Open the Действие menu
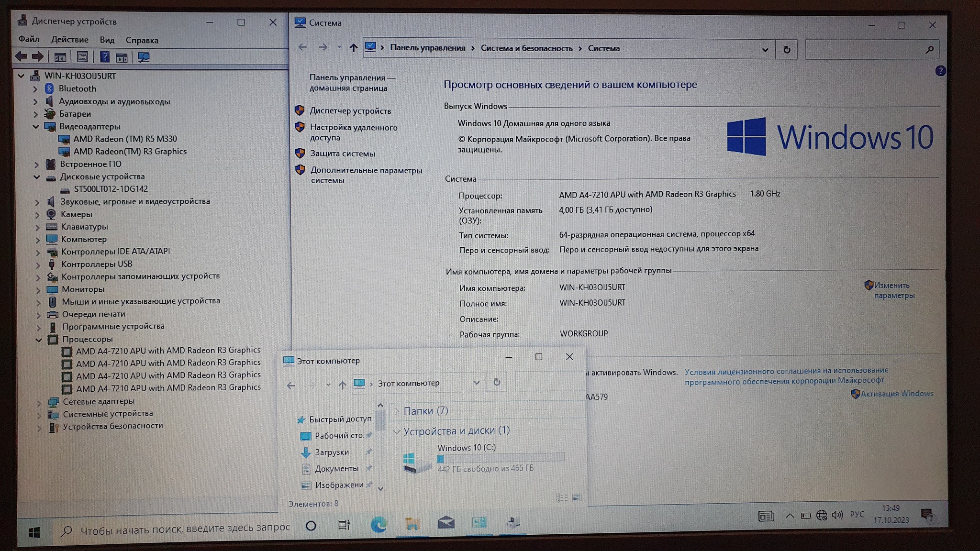This screenshot has width=980, height=551. 69,40
